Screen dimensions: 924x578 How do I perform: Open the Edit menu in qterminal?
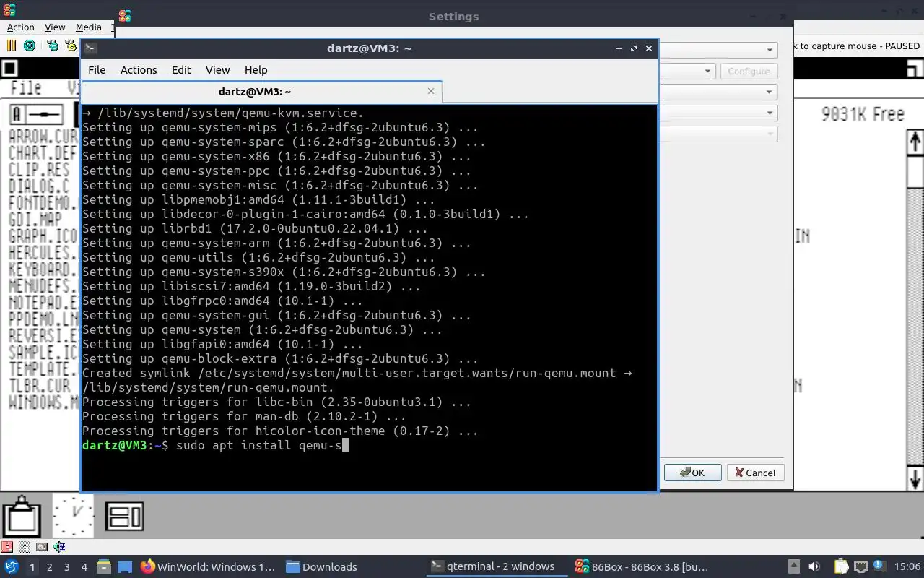(x=181, y=70)
